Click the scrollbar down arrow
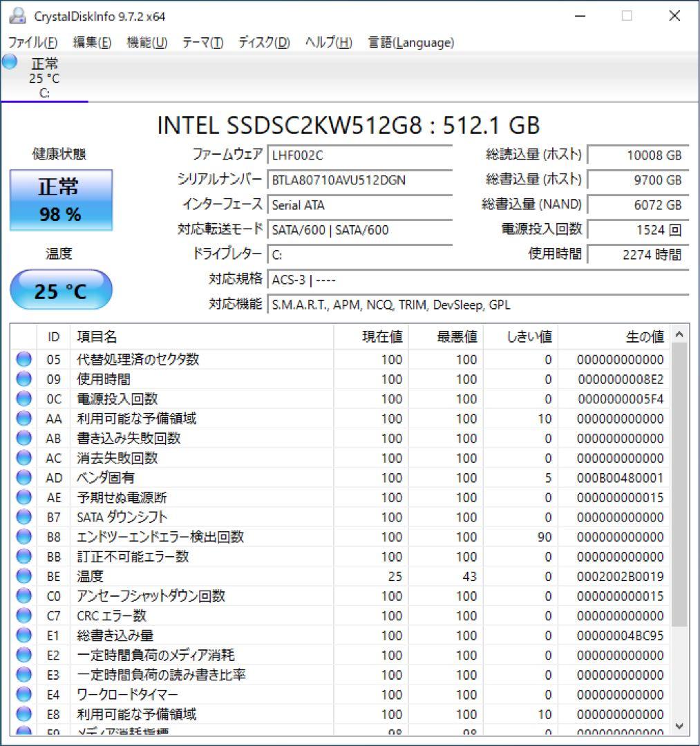The width and height of the screenshot is (700, 746). pyautogui.click(x=678, y=726)
